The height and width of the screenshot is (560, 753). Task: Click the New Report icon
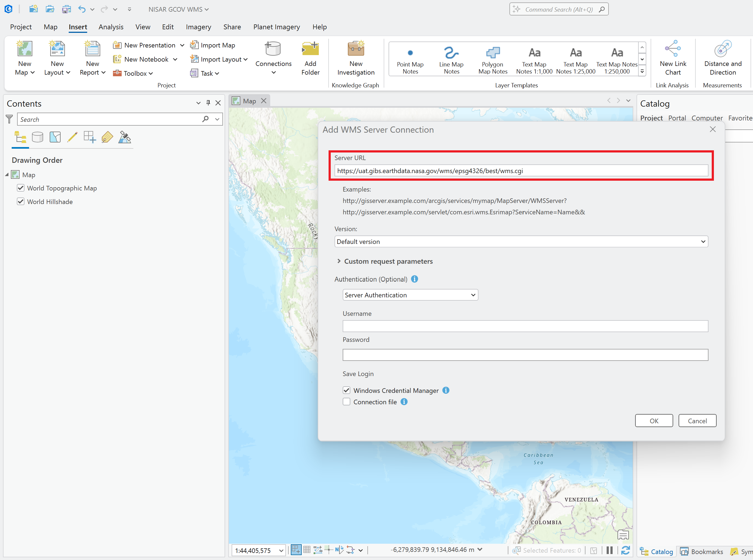click(x=93, y=49)
